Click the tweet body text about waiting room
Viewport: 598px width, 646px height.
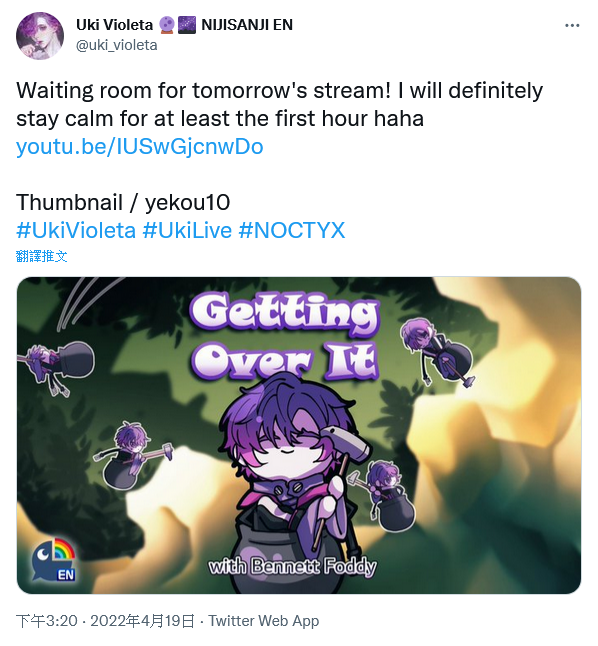tap(279, 105)
